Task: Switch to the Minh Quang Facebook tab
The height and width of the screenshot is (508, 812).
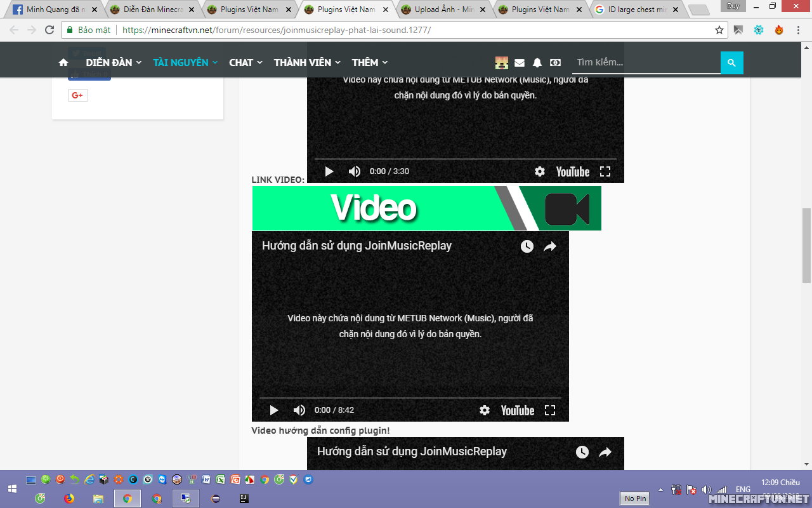Action: click(56, 10)
